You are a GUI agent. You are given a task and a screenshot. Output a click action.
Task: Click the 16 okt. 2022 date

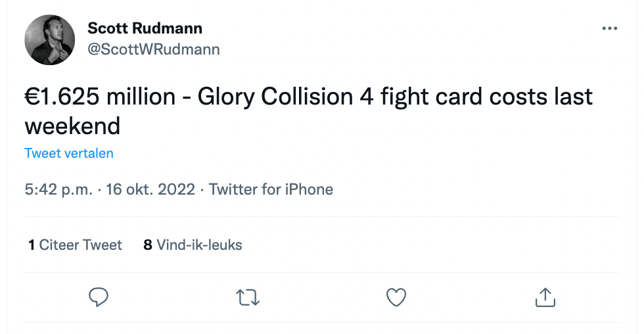point(150,190)
